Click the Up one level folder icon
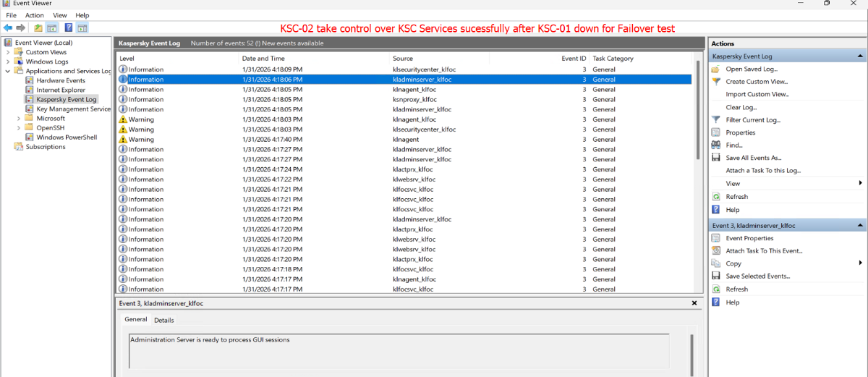Screen dimensions: 868x377 [x=38, y=27]
